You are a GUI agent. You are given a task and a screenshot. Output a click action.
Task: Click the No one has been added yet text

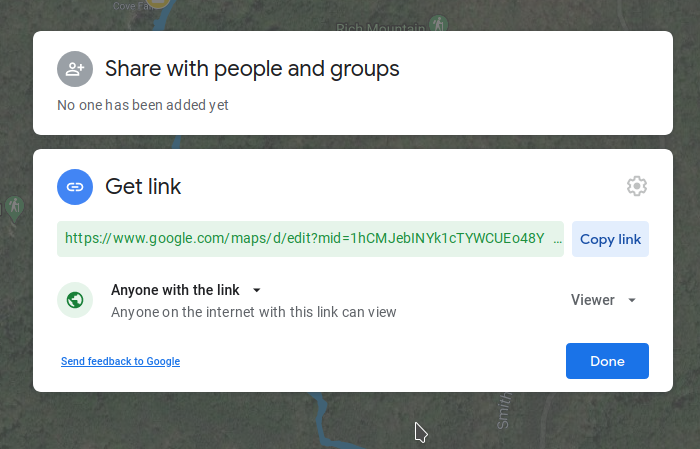tap(143, 105)
